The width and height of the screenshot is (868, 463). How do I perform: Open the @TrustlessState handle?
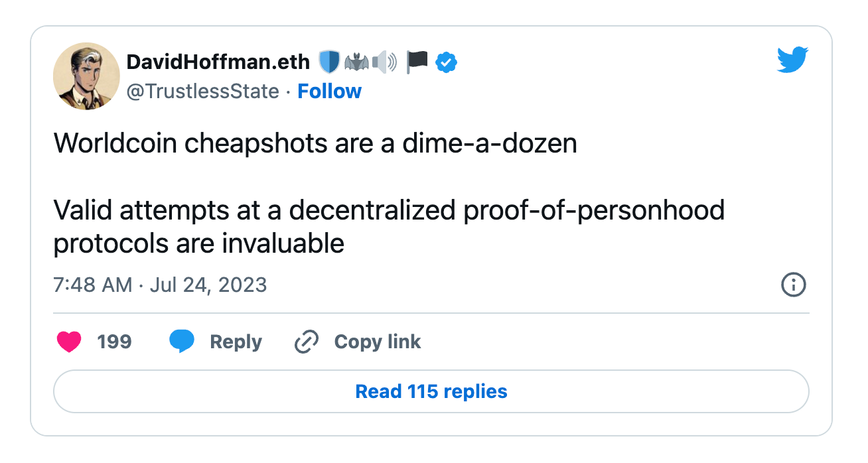(202, 92)
